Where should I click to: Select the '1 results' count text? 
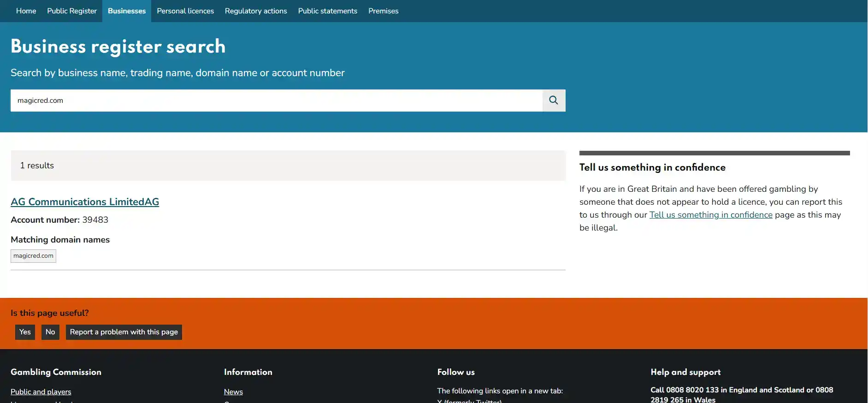coord(37,166)
